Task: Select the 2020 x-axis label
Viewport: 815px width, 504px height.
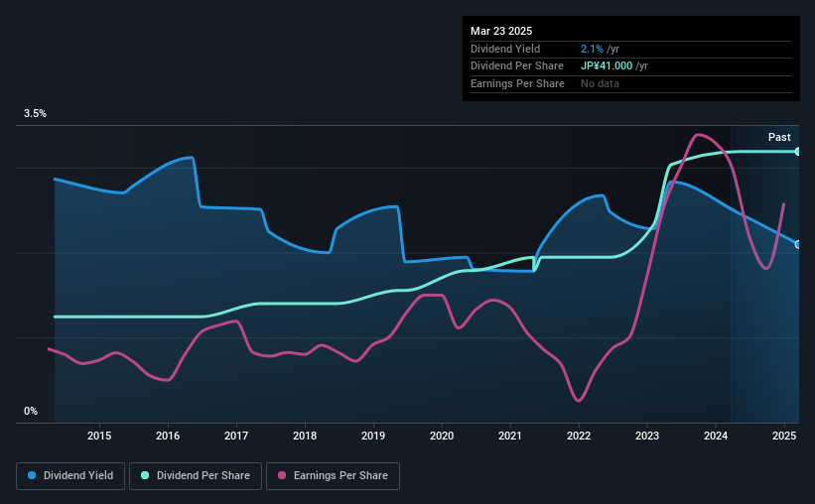Action: click(x=442, y=436)
